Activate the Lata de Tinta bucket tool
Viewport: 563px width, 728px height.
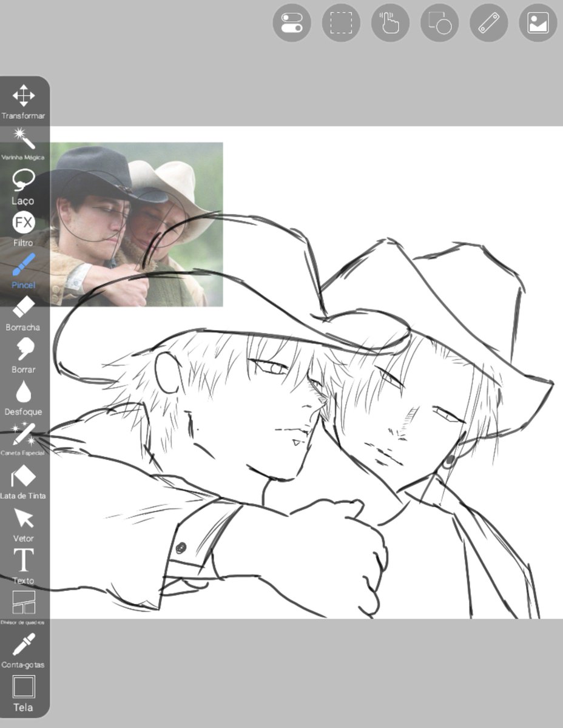(x=24, y=482)
